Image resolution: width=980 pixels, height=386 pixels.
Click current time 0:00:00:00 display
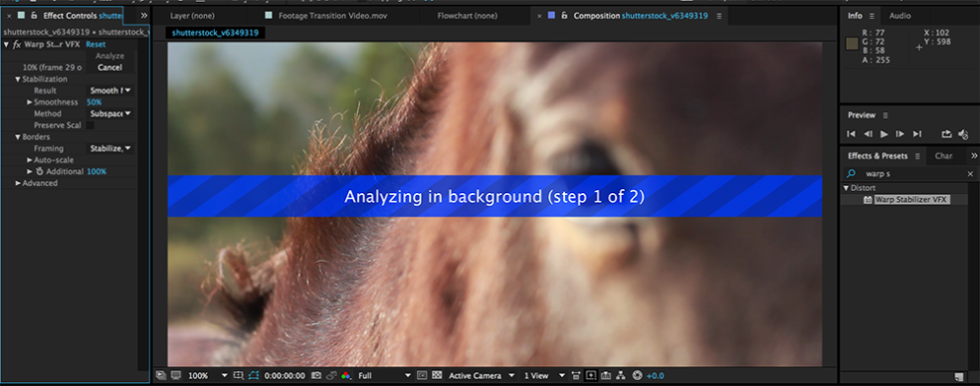(284, 375)
